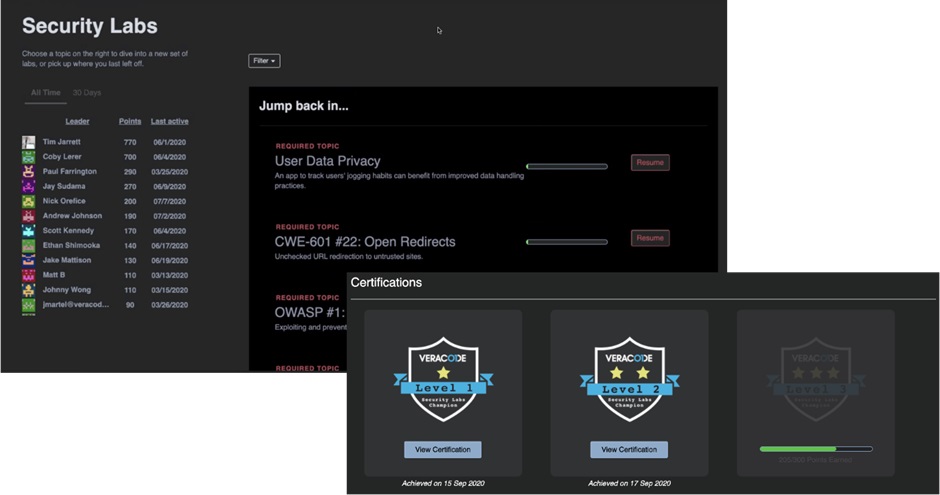940x495 pixels.
Task: Click User Data Privacy progress bar
Action: tap(567, 167)
